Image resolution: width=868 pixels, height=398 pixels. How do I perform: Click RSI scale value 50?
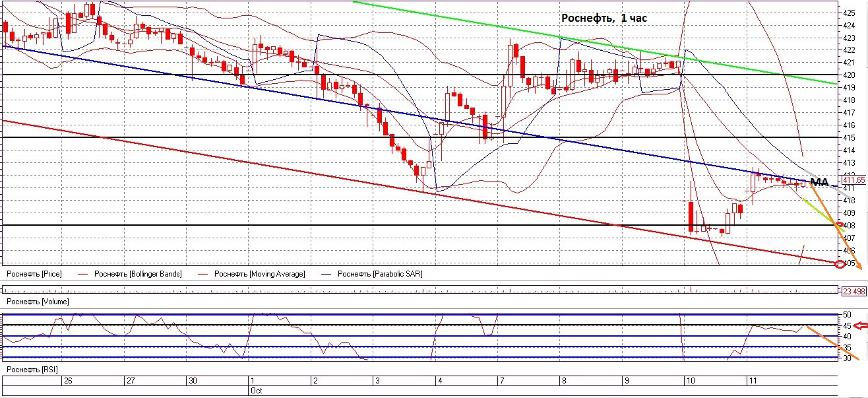click(848, 314)
